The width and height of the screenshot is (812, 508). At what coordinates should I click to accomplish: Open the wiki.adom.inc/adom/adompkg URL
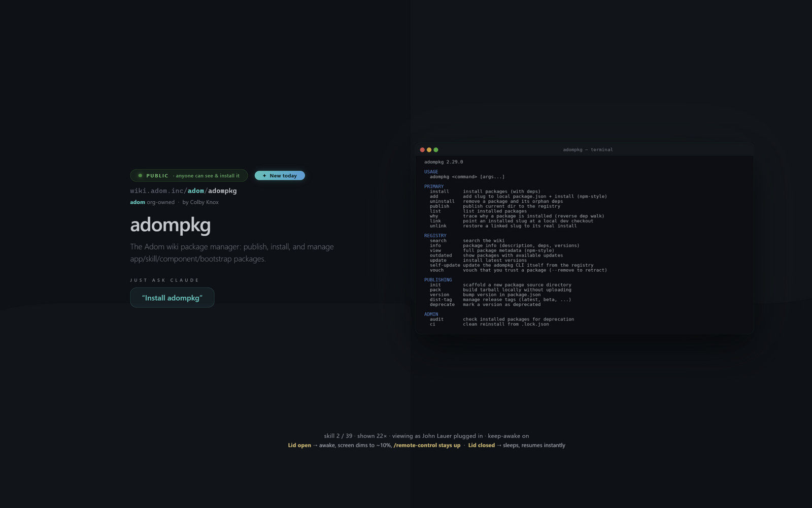[x=183, y=191]
